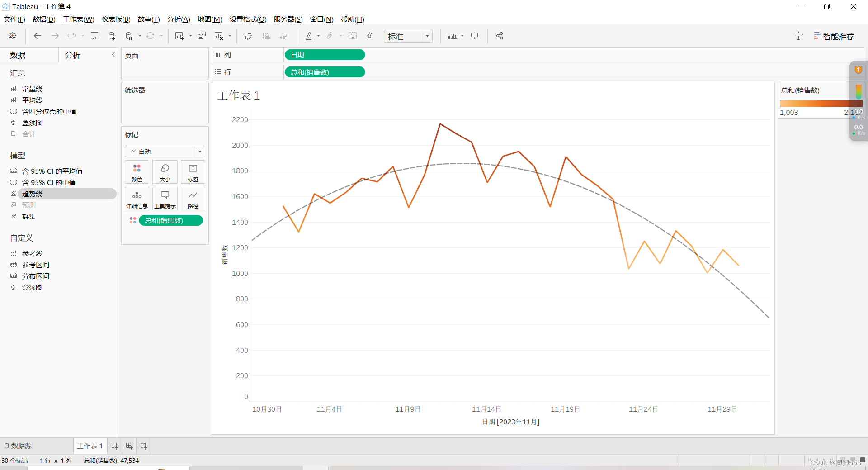Click the pause auto updates icon
The image size is (868, 470).
coord(129,36)
